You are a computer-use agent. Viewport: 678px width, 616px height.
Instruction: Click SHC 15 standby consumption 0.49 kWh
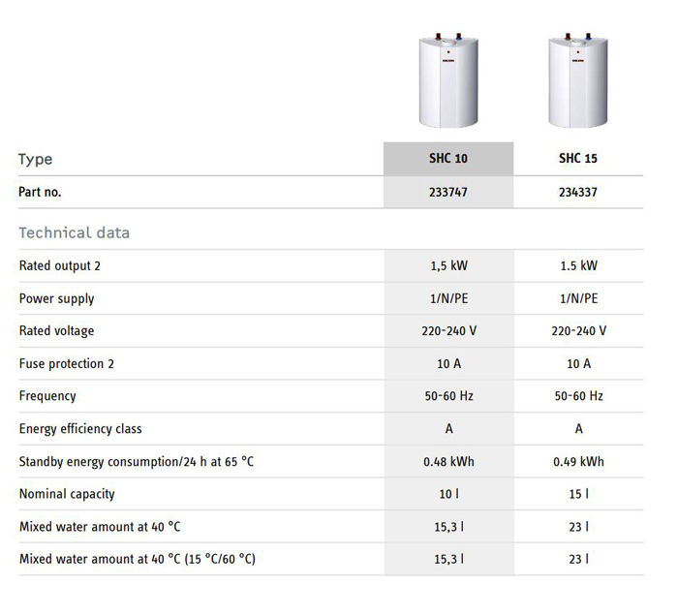(578, 461)
